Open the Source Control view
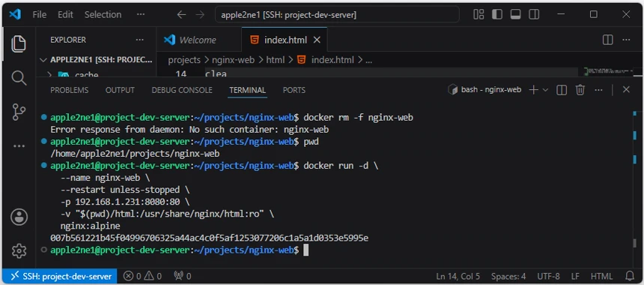Image resolution: width=644 pixels, height=285 pixels. coord(19,112)
